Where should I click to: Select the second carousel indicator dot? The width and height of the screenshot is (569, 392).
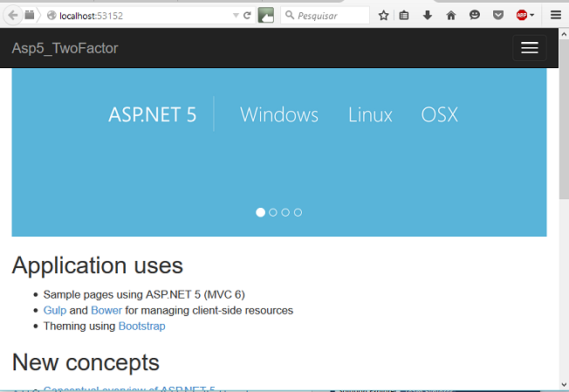pos(273,212)
